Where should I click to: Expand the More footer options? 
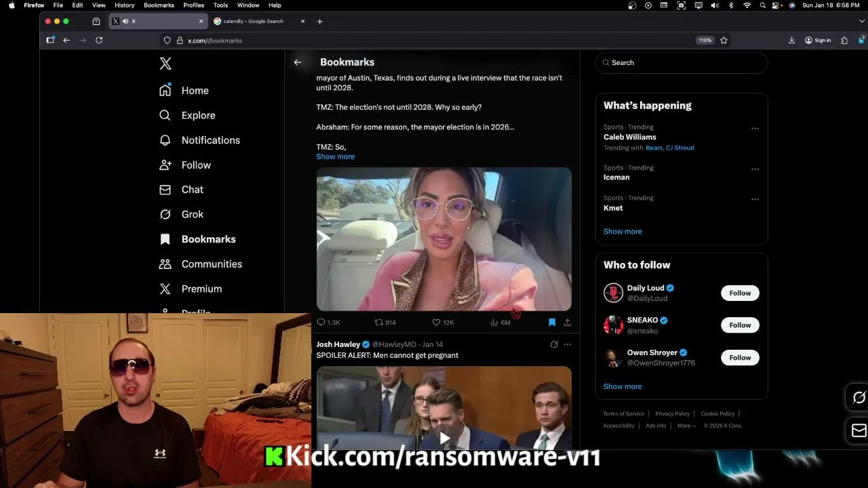[686, 426]
